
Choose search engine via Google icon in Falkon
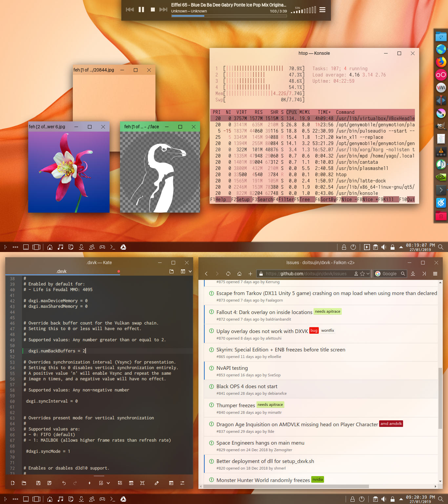378,274
